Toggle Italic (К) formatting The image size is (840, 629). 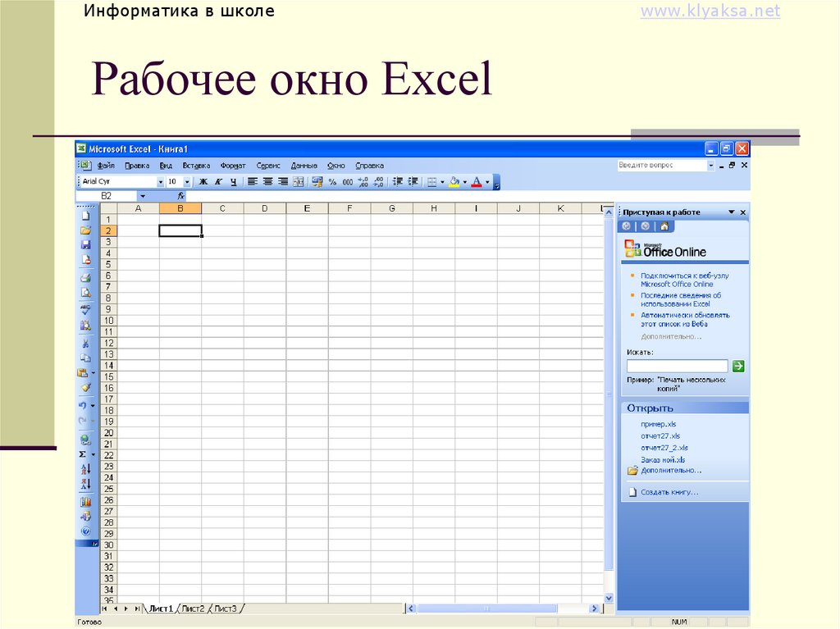click(218, 181)
